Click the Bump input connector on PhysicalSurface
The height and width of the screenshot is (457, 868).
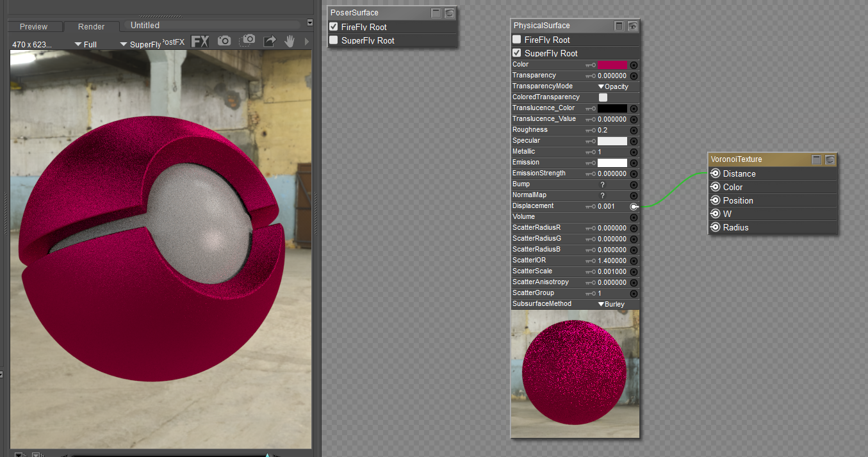(x=634, y=184)
